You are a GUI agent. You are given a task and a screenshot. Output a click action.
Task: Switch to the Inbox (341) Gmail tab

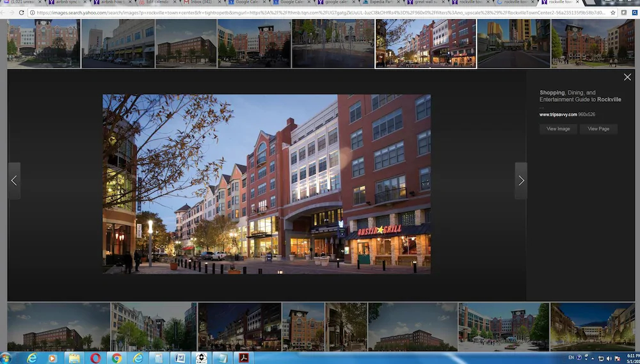pos(201,2)
